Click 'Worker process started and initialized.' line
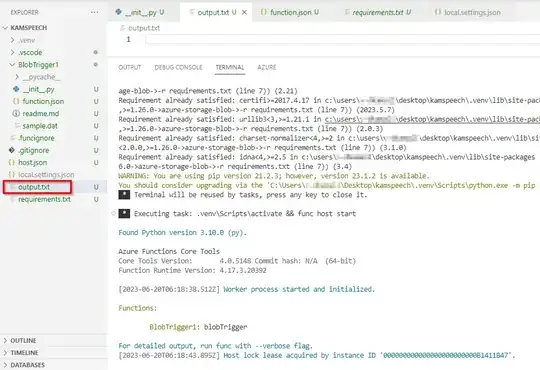Image resolution: width=540 pixels, height=370 pixels. [x=299, y=289]
